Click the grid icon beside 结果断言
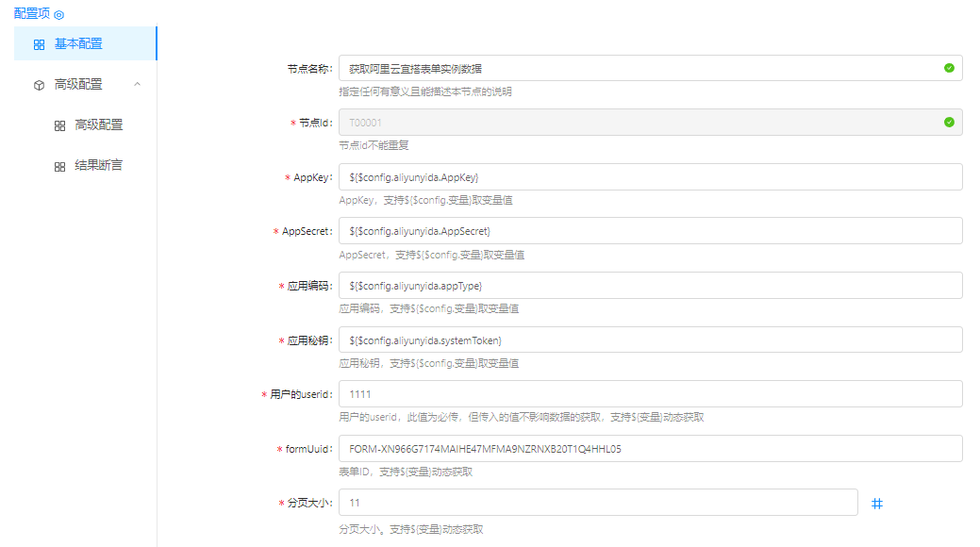 [59, 166]
